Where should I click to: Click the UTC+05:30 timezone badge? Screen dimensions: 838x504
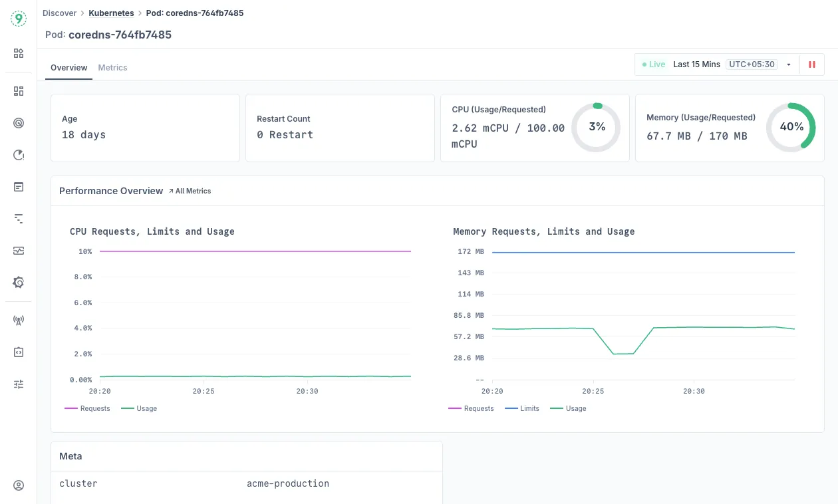(x=752, y=64)
